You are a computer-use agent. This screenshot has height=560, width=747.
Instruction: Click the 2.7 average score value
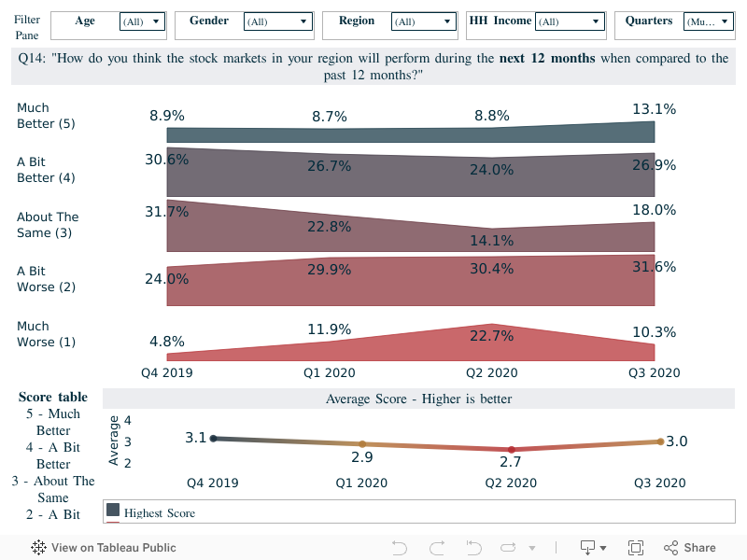coord(510,462)
